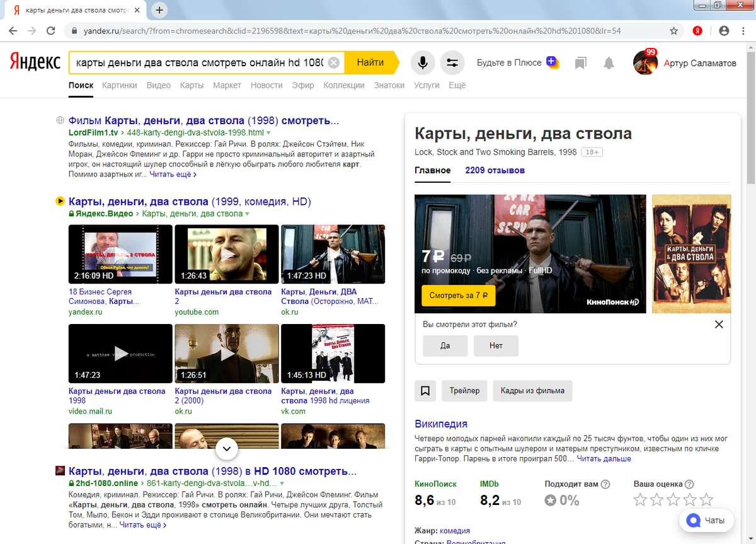Image resolution: width=756 pixels, height=544 pixels.
Task: Open video thumbnail with duration 1:45:13 HD
Action: [333, 354]
